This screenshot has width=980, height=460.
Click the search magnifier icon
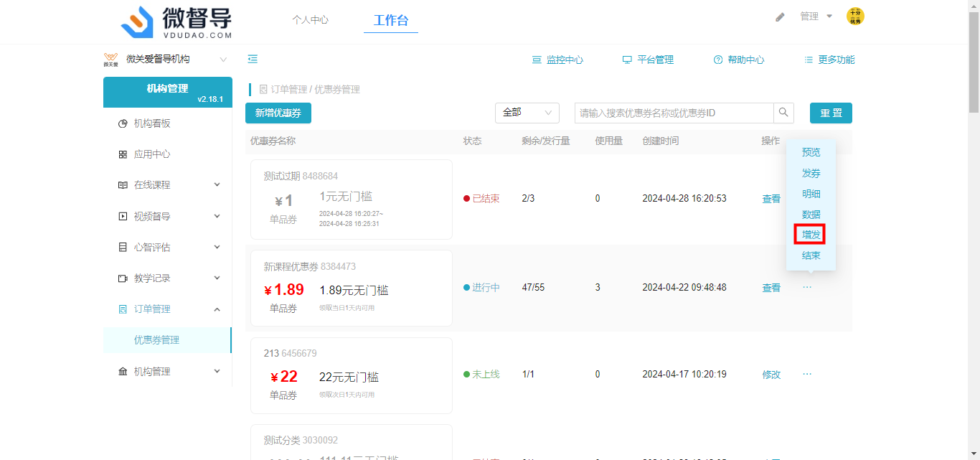click(783, 113)
